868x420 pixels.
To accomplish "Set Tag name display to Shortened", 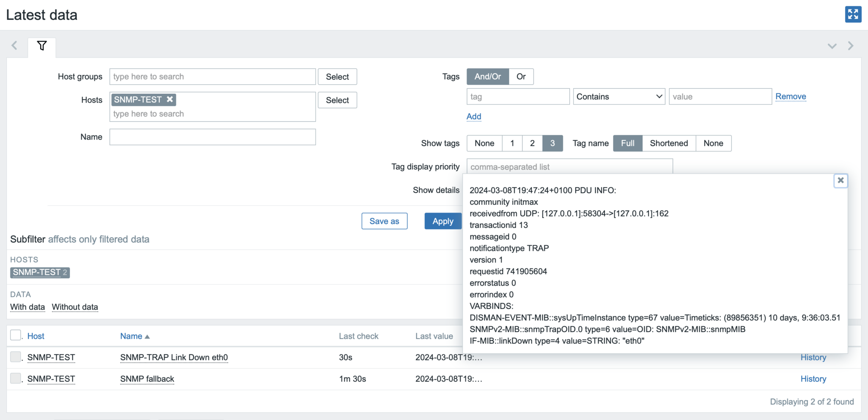I will pos(668,143).
